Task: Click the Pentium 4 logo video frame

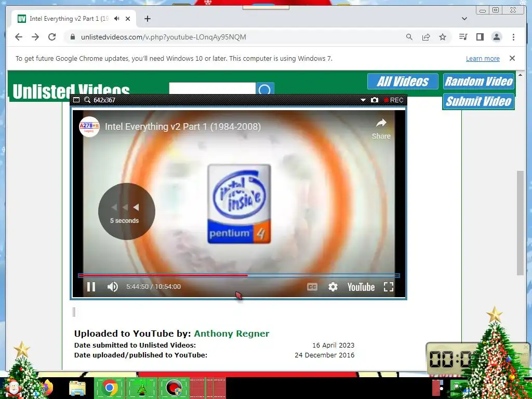Action: 239,204
